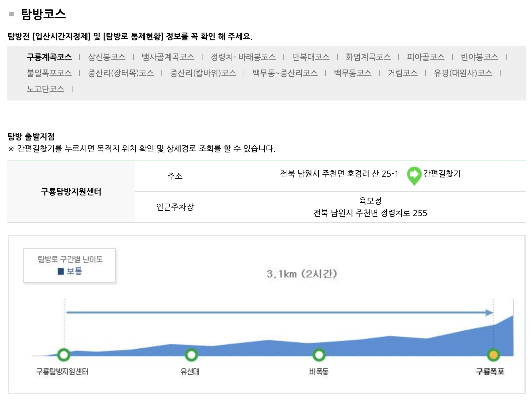This screenshot has width=532, height=408.
Task: Click the 유선대 label under the chart
Action: click(190, 372)
